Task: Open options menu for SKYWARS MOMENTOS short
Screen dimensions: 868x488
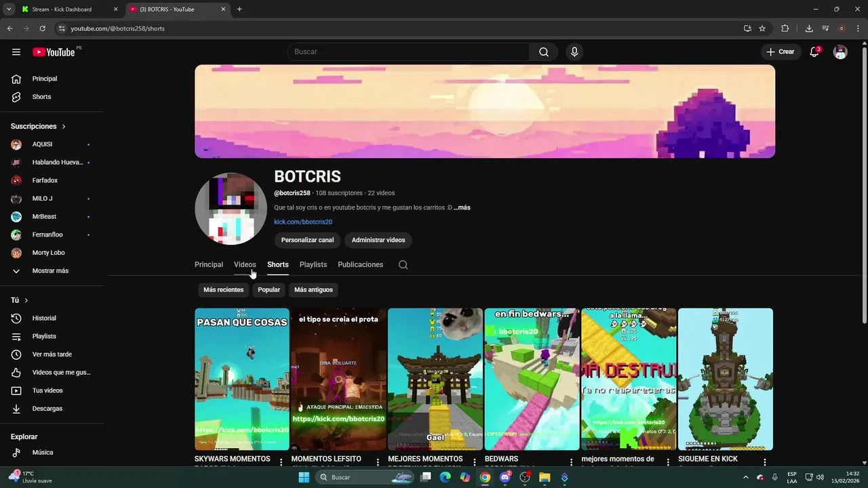Action: 281,462
